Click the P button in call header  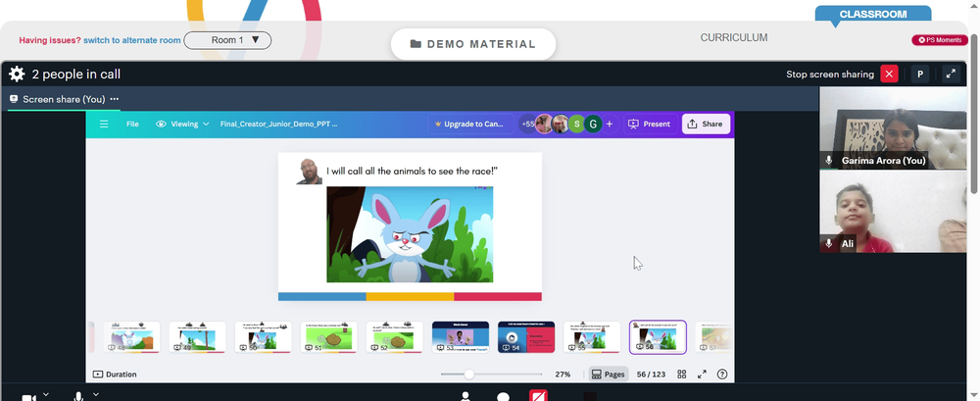point(920,74)
